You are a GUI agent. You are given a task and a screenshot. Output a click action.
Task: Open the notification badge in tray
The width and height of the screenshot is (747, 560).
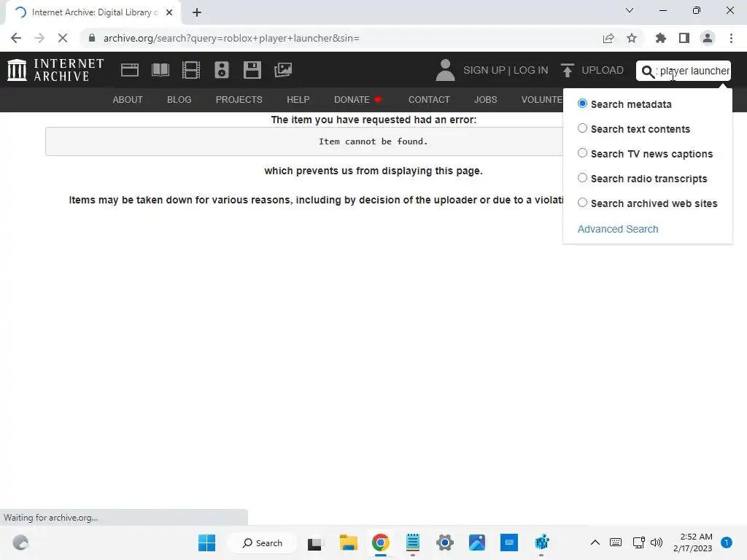tap(727, 542)
